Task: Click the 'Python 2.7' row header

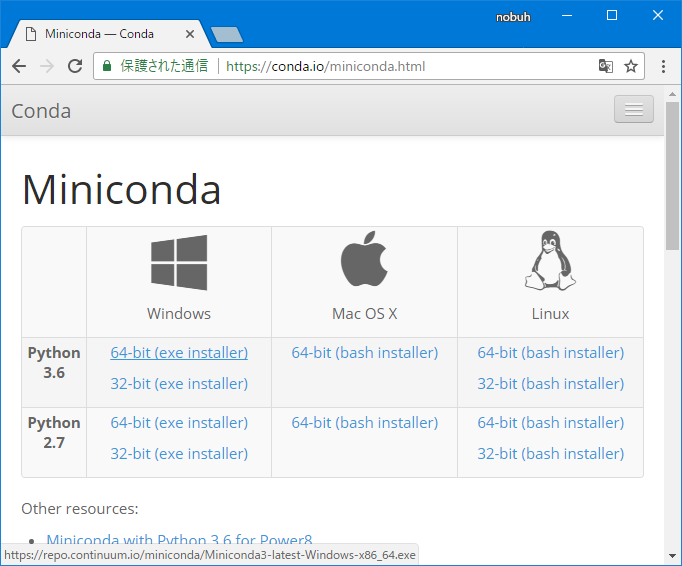Action: tap(54, 432)
